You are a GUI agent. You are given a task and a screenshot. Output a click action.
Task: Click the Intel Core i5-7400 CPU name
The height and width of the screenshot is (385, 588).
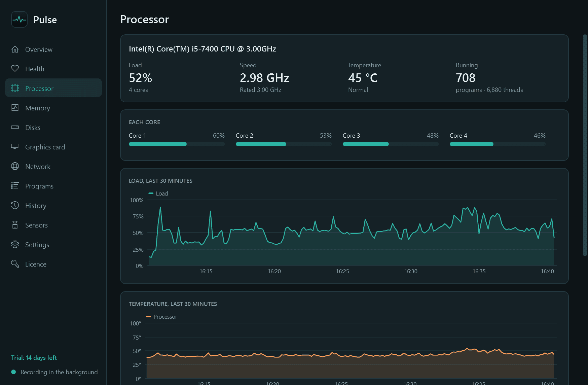point(203,49)
